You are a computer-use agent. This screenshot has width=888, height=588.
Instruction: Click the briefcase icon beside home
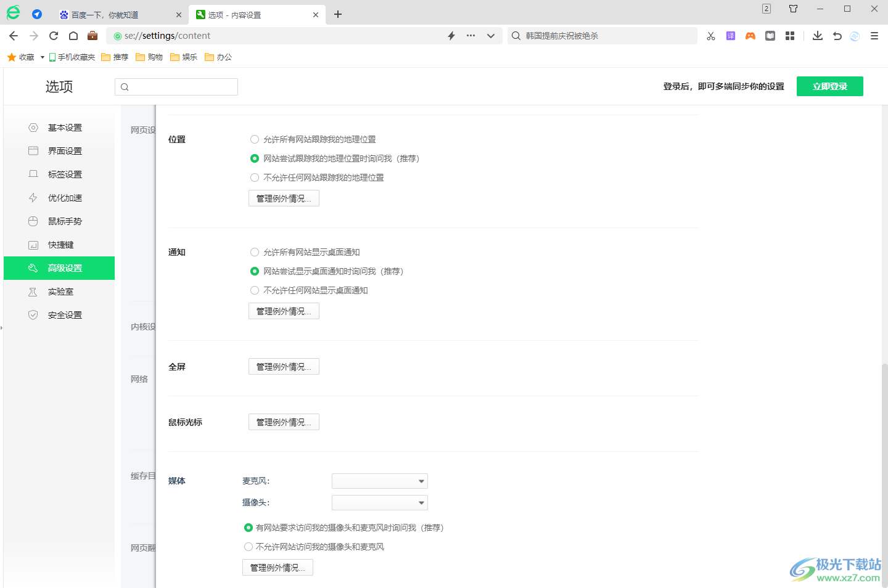pyautogui.click(x=92, y=35)
